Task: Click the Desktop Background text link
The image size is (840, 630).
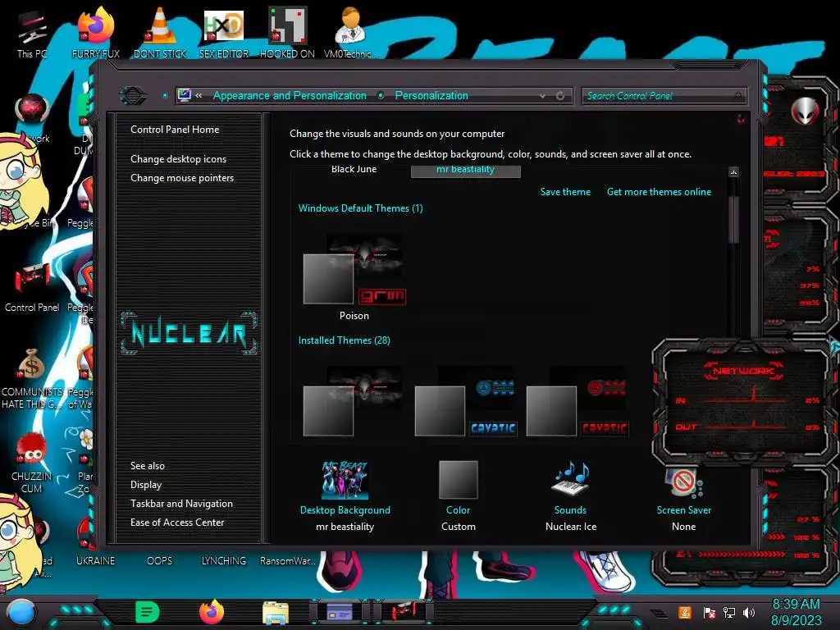Action: (x=345, y=510)
